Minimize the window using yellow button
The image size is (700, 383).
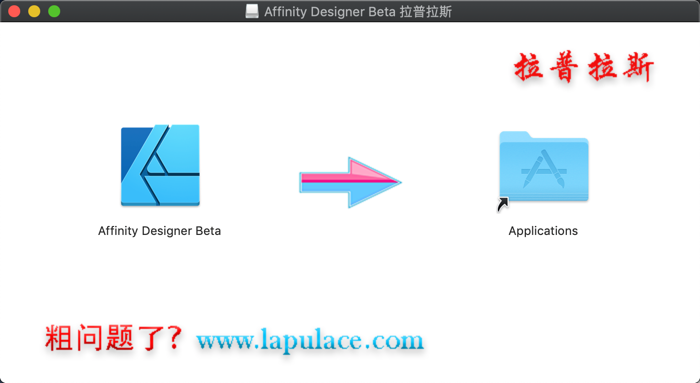point(34,11)
